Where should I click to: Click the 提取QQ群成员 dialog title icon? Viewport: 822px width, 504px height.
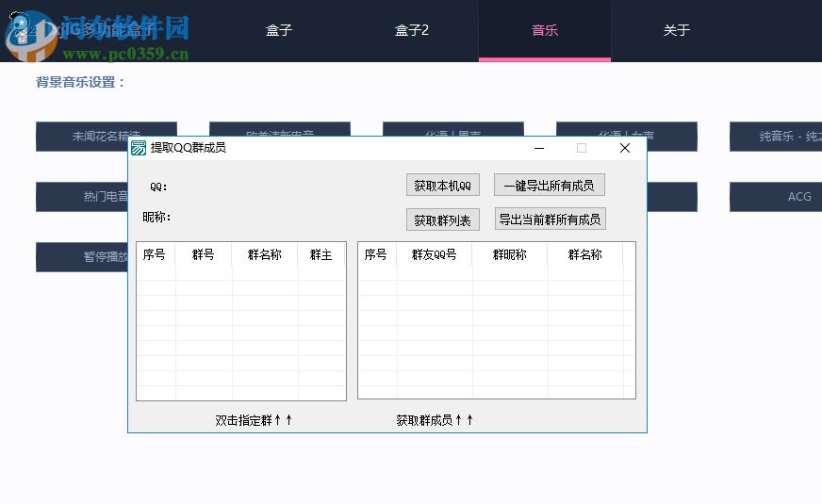[x=139, y=148]
